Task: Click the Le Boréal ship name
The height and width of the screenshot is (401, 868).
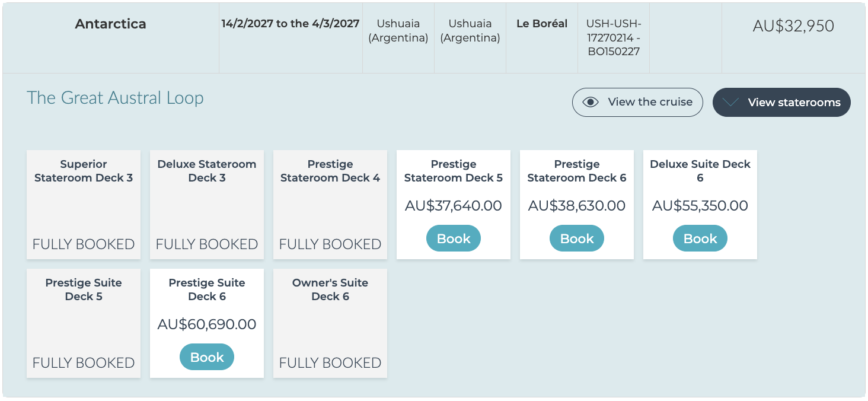Action: coord(542,24)
